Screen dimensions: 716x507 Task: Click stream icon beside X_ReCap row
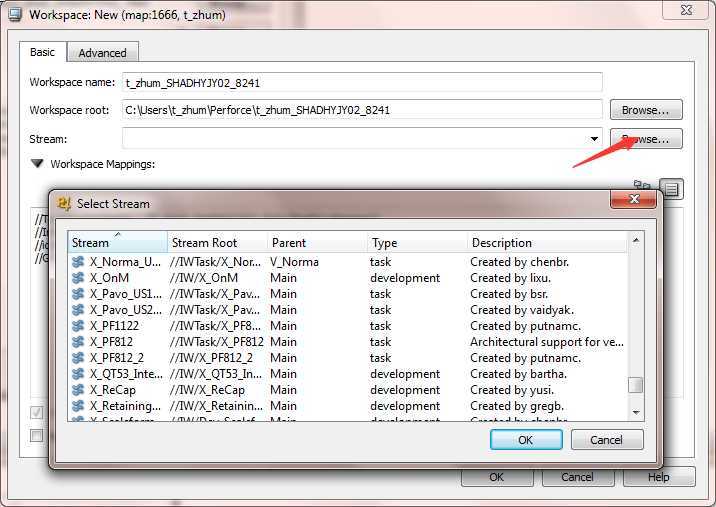pyautogui.click(x=78, y=390)
